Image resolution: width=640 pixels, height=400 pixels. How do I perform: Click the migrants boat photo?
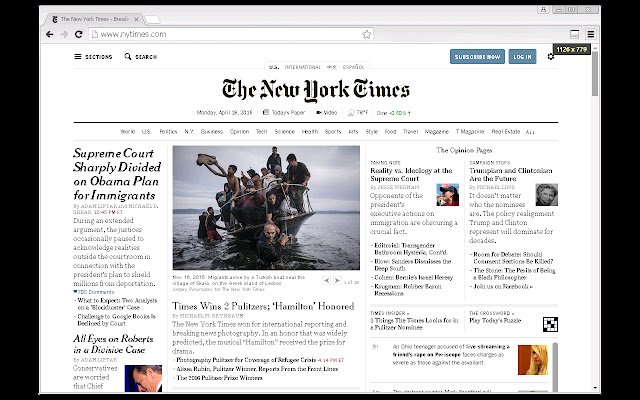point(266,208)
